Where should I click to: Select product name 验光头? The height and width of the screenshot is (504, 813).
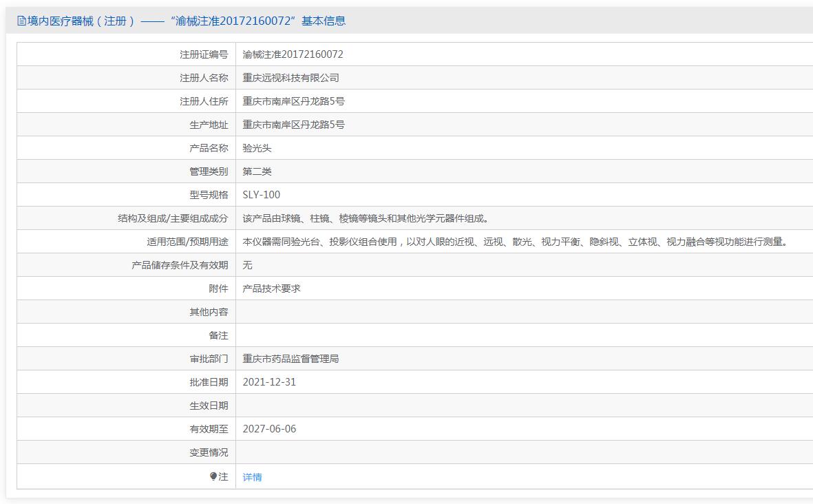(257, 148)
